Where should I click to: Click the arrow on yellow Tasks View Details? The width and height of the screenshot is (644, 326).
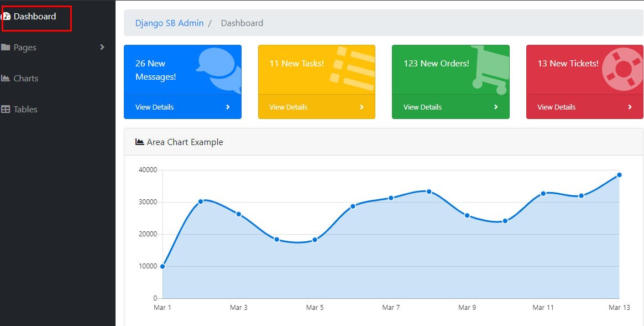(x=362, y=107)
